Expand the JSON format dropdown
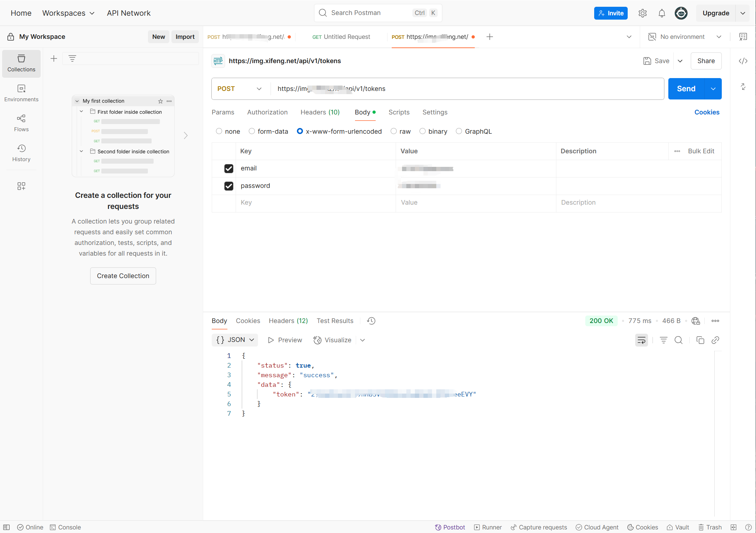This screenshot has width=756, height=533. pyautogui.click(x=235, y=340)
